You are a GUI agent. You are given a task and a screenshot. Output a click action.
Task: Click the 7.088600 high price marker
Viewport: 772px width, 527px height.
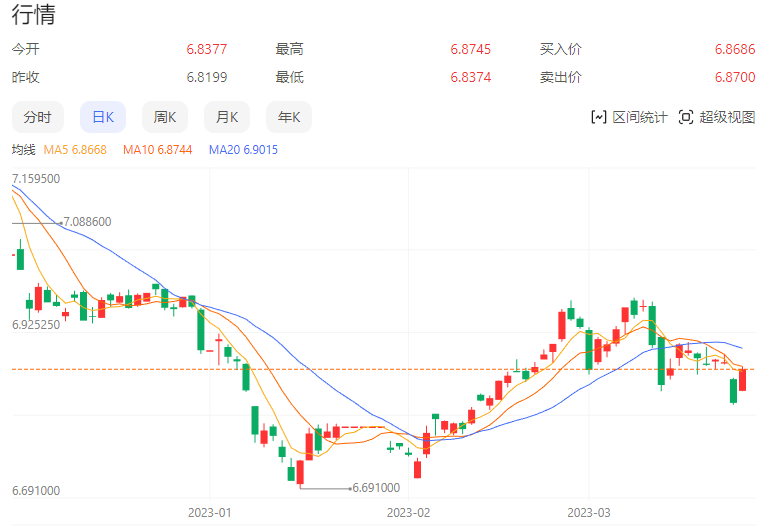click(86, 222)
